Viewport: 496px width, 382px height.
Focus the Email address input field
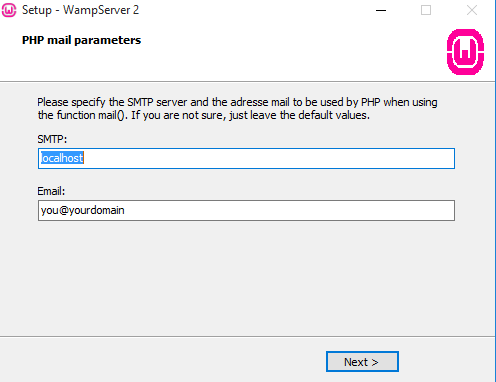tap(246, 210)
